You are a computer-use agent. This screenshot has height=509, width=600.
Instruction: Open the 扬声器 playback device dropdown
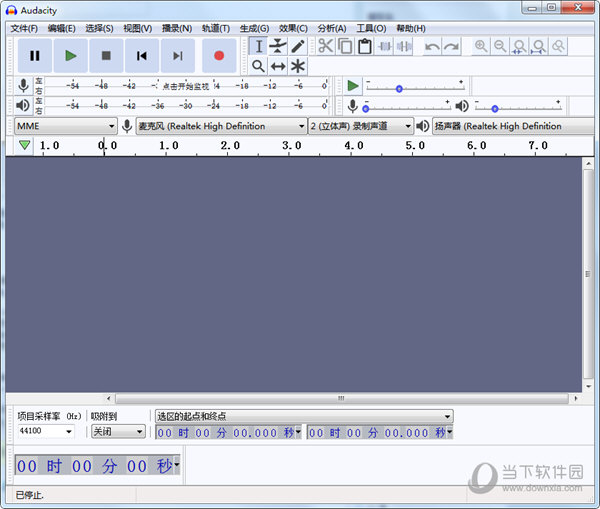click(513, 126)
